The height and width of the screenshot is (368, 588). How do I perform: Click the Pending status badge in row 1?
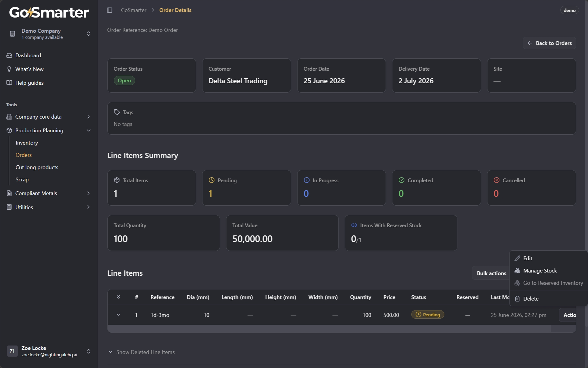click(x=428, y=315)
